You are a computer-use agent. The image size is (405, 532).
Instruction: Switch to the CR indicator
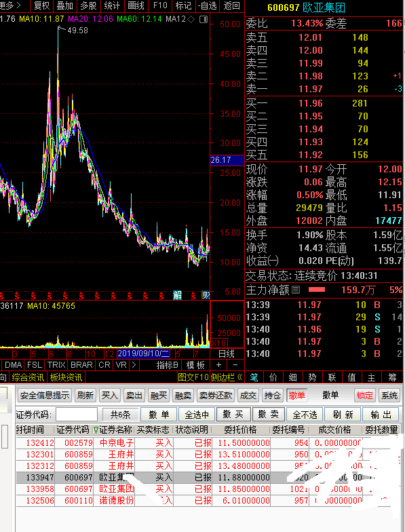[104, 365]
